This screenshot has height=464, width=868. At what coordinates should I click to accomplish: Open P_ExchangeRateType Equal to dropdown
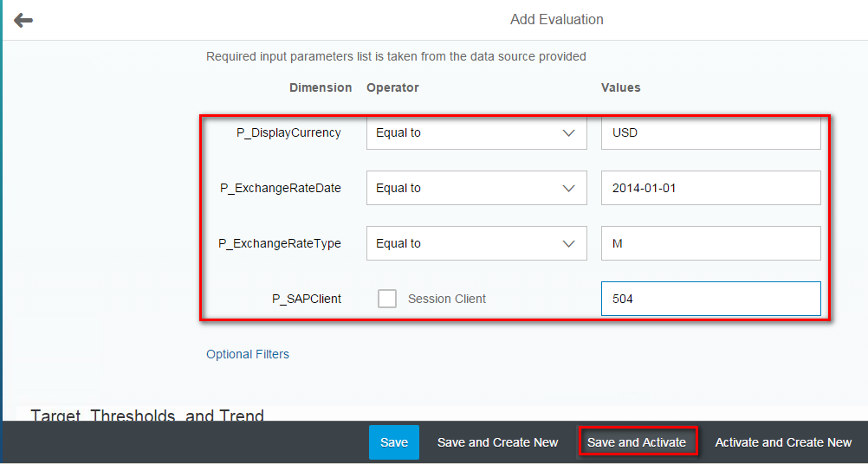pyautogui.click(x=476, y=243)
